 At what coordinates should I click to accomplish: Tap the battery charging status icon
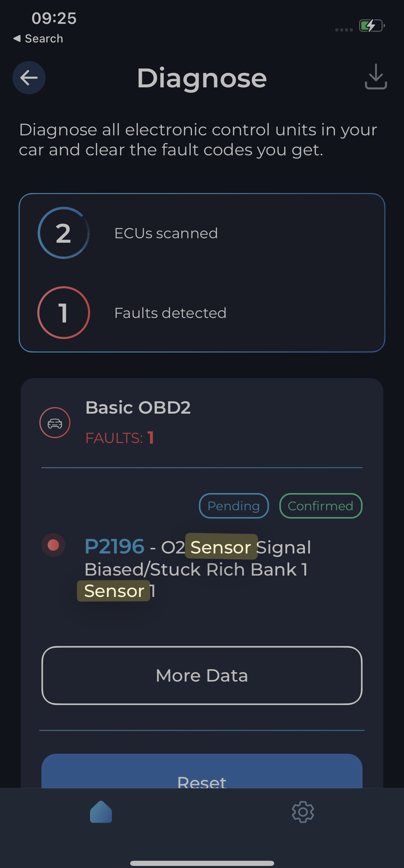(372, 26)
